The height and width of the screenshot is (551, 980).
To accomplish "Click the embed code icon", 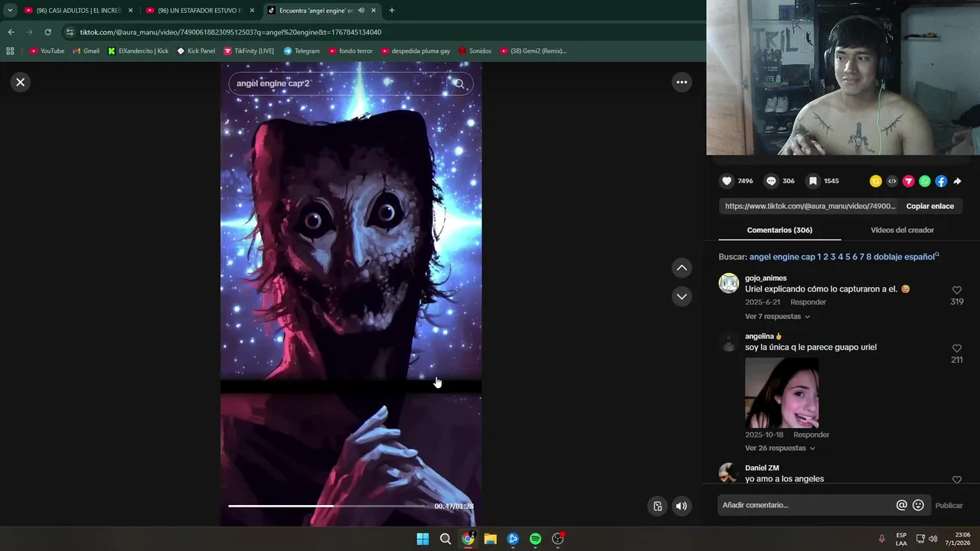I will 892,181.
